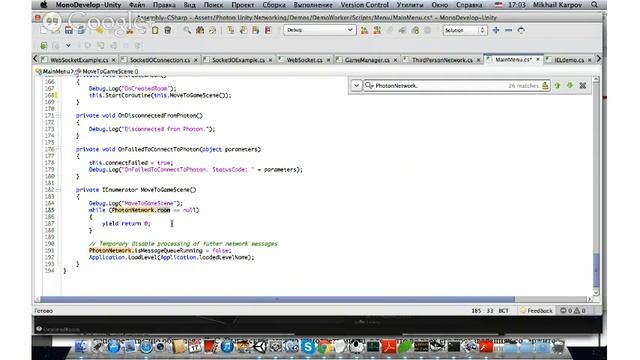Show more tabs with right tab arrow
640x360 pixels.
(x=598, y=59)
